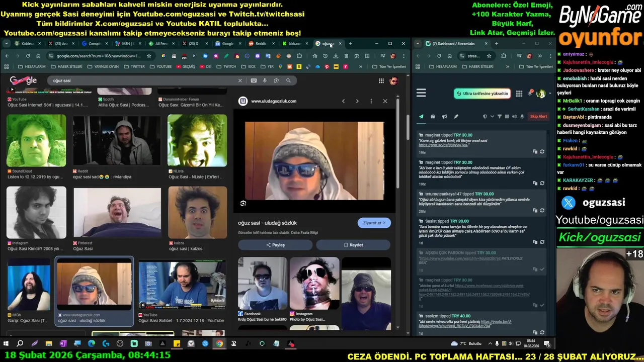Open YAYINLIK OYUN bookmark folder
The image size is (644, 362).
(103, 67)
